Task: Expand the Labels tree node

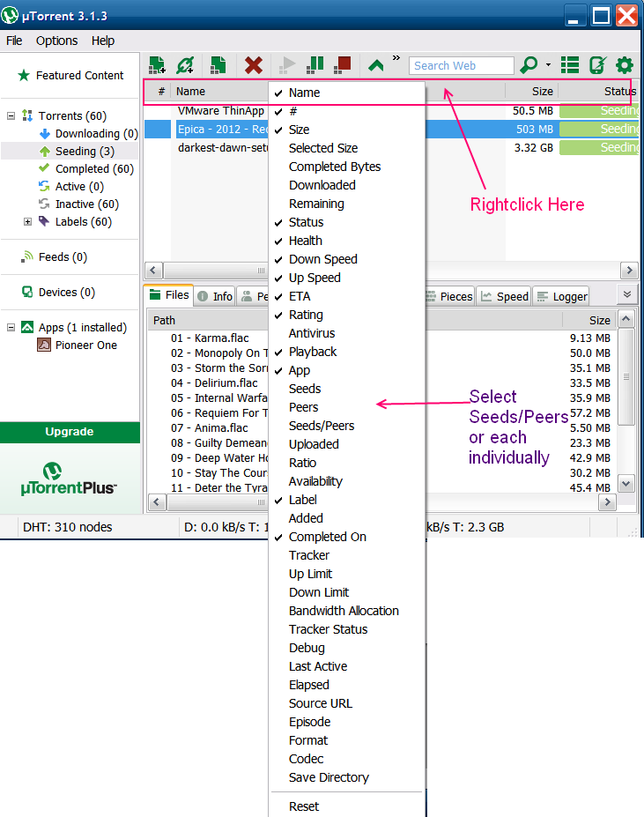Action: (27, 221)
